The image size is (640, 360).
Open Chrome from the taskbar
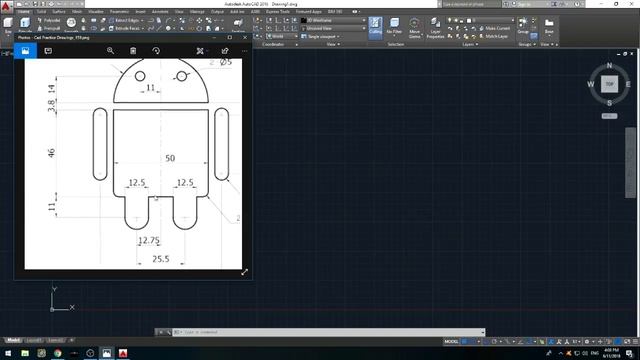click(x=58, y=353)
